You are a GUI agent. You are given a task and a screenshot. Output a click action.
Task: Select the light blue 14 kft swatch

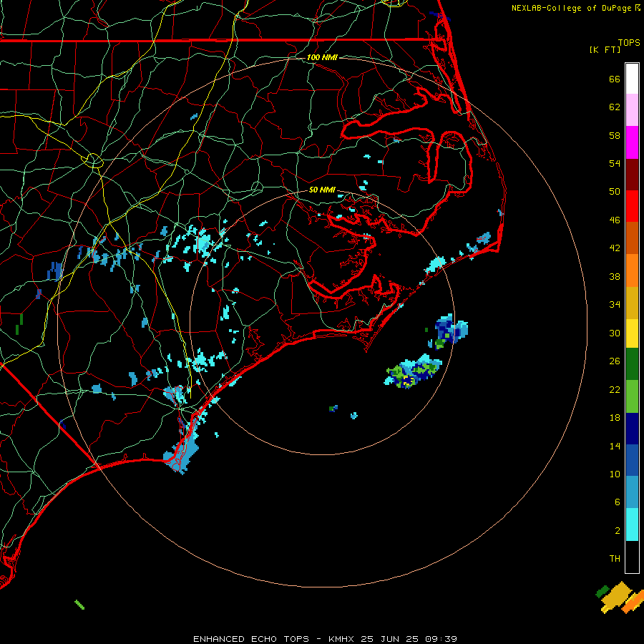[x=632, y=492]
